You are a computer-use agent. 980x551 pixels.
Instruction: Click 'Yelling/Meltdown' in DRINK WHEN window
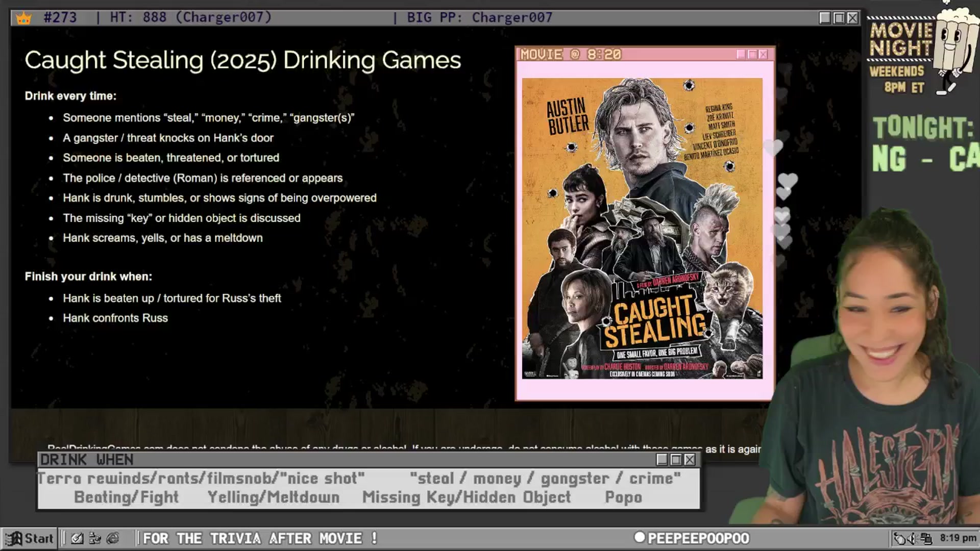pos(273,497)
